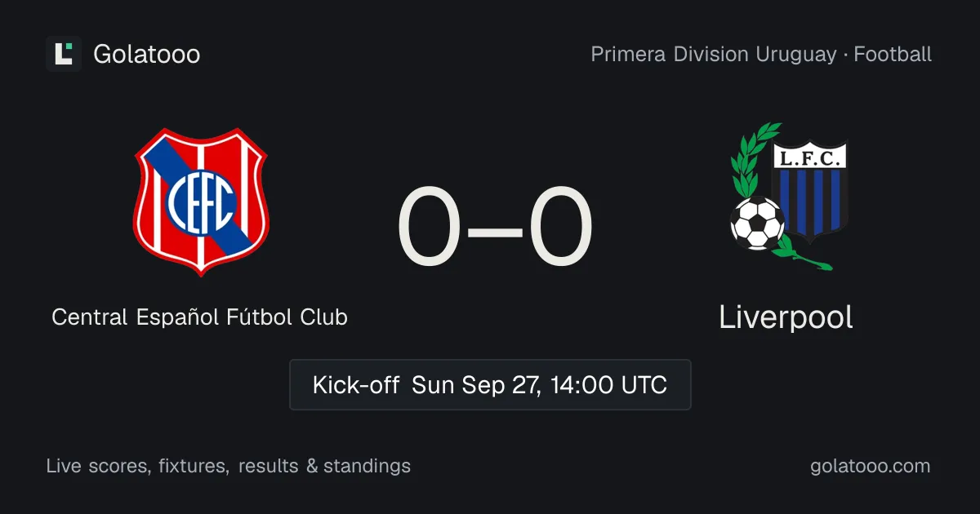Click the CEFC circle emblem in the crest
Screen dimensions: 980x514
201,202
